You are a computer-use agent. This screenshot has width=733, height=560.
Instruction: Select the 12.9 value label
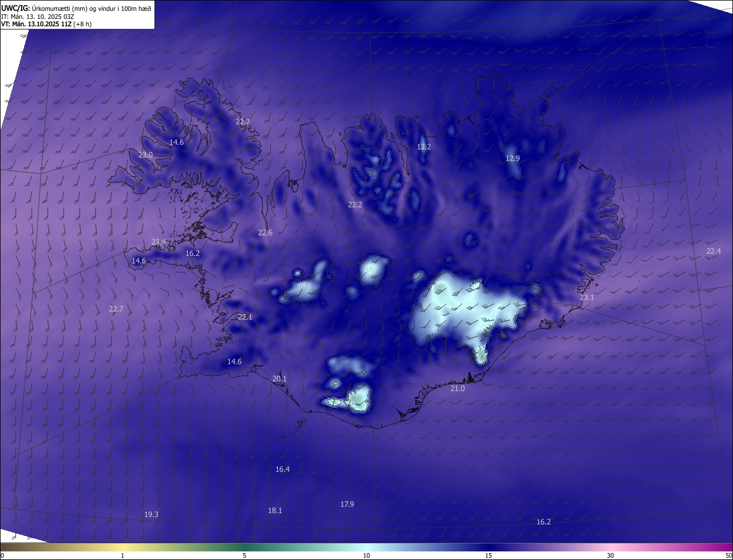(513, 159)
